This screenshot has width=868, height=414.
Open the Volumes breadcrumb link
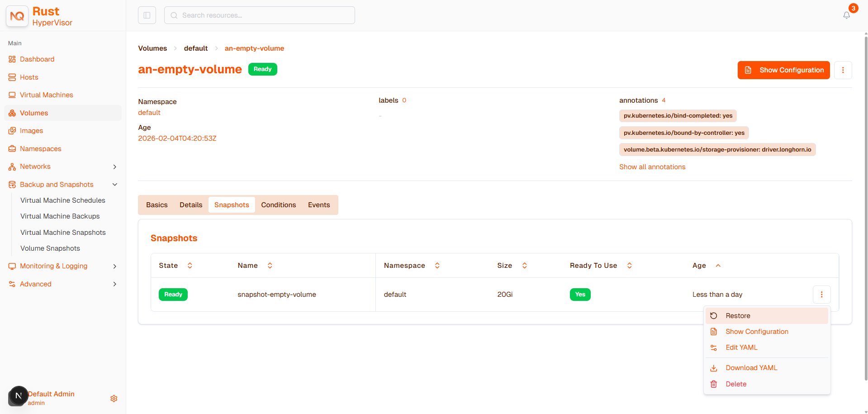(152, 48)
